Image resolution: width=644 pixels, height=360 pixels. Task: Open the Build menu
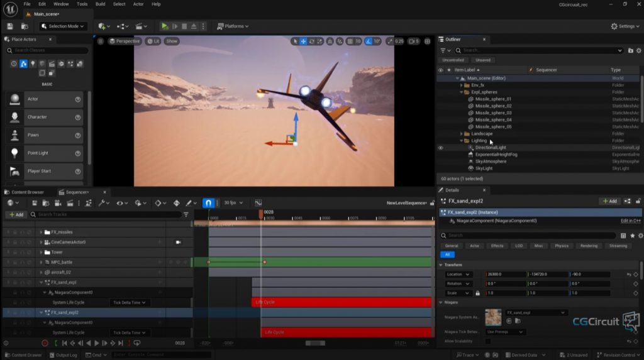pos(100,4)
